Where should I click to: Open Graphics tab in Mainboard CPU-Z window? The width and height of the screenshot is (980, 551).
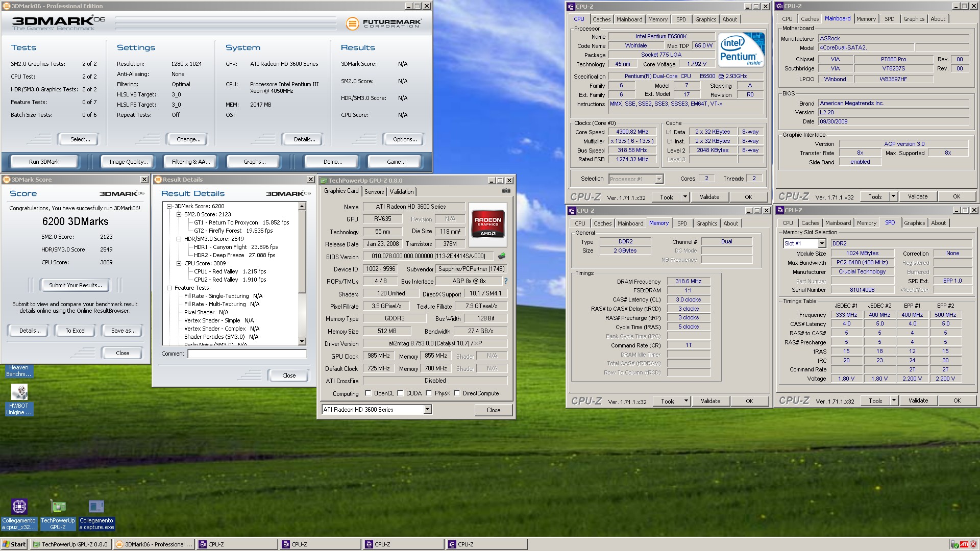[x=914, y=19]
